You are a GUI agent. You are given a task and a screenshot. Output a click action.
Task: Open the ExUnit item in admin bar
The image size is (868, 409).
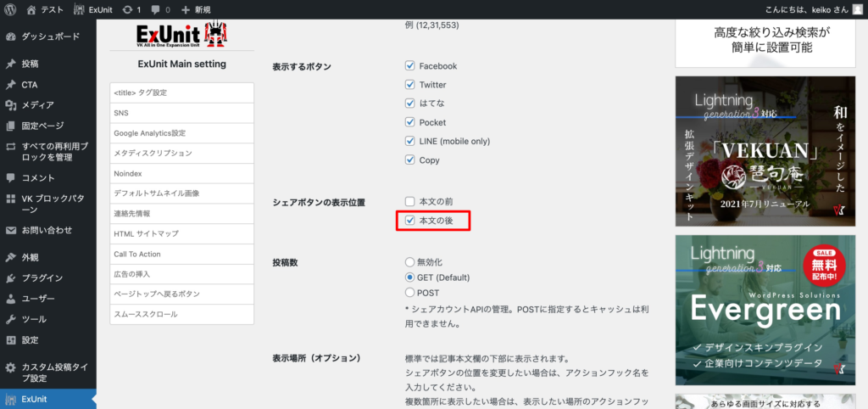(93, 9)
